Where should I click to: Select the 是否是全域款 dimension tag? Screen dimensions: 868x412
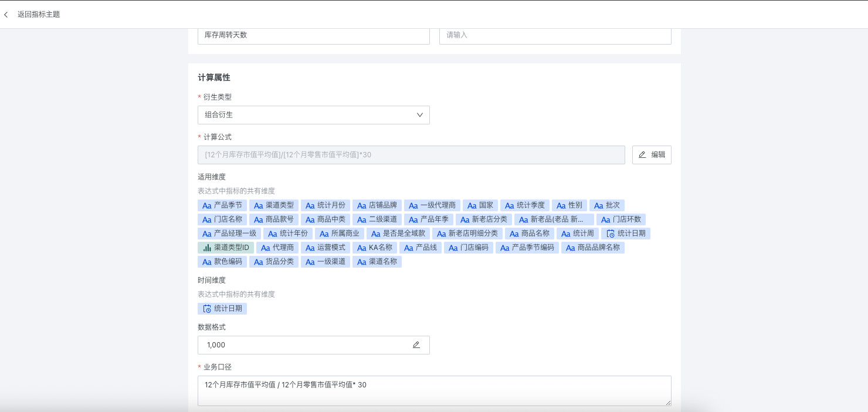coord(398,234)
